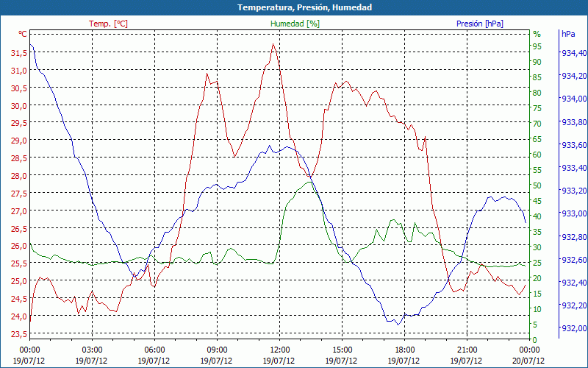
Task: Click the '°C' unit label on temperature axis
Action: (x=23, y=34)
